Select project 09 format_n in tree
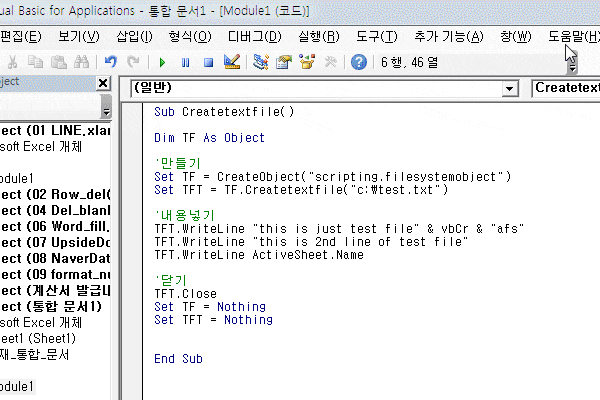 click(x=55, y=274)
